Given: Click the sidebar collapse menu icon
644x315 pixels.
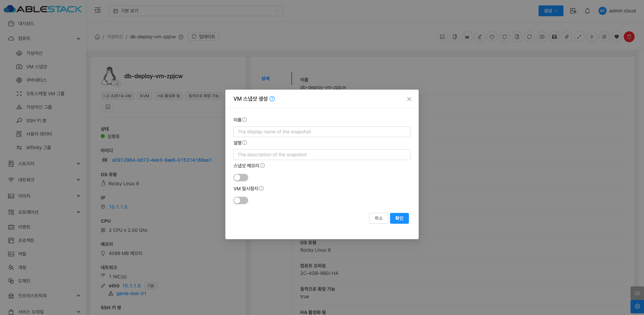Looking at the screenshot, I should click(98, 10).
